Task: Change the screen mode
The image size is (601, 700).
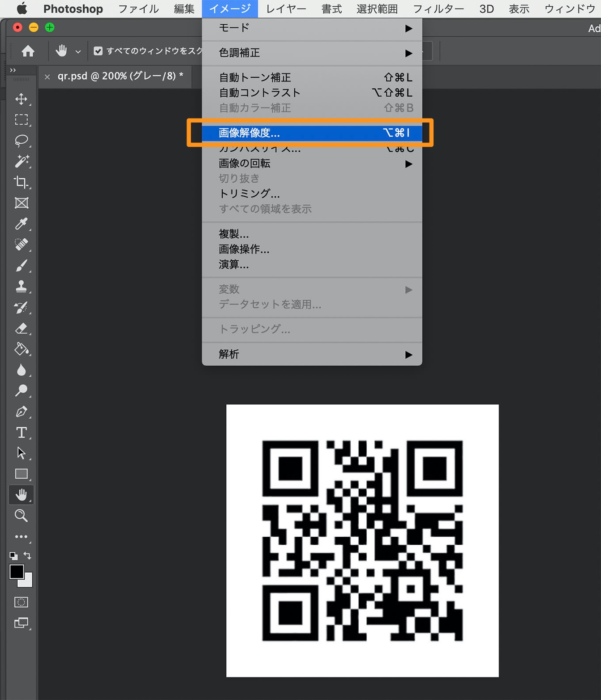Action: (x=21, y=623)
